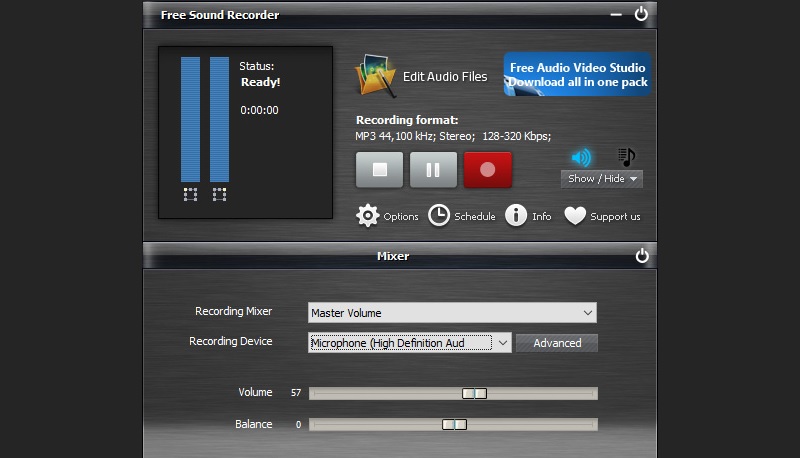The image size is (800, 458).
Task: Click the right channel level meter bar
Action: [x=219, y=119]
